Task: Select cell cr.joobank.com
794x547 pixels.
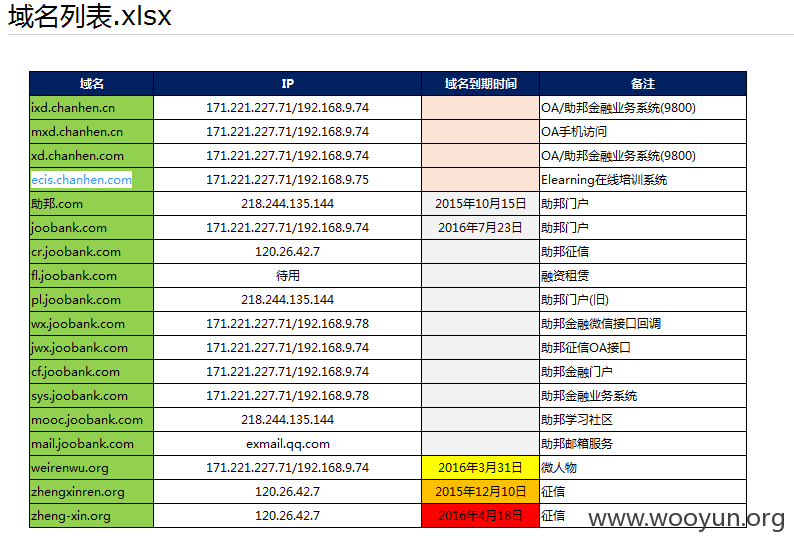Action: click(92, 252)
